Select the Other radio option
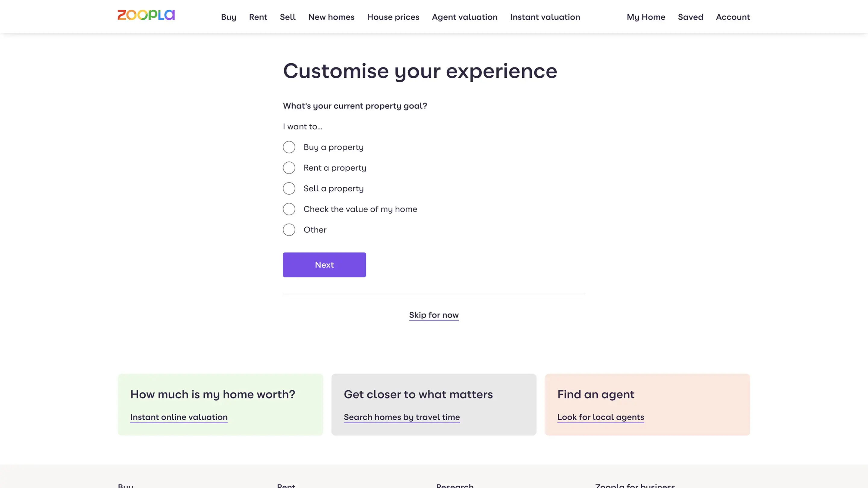Image resolution: width=868 pixels, height=488 pixels. coord(289,230)
